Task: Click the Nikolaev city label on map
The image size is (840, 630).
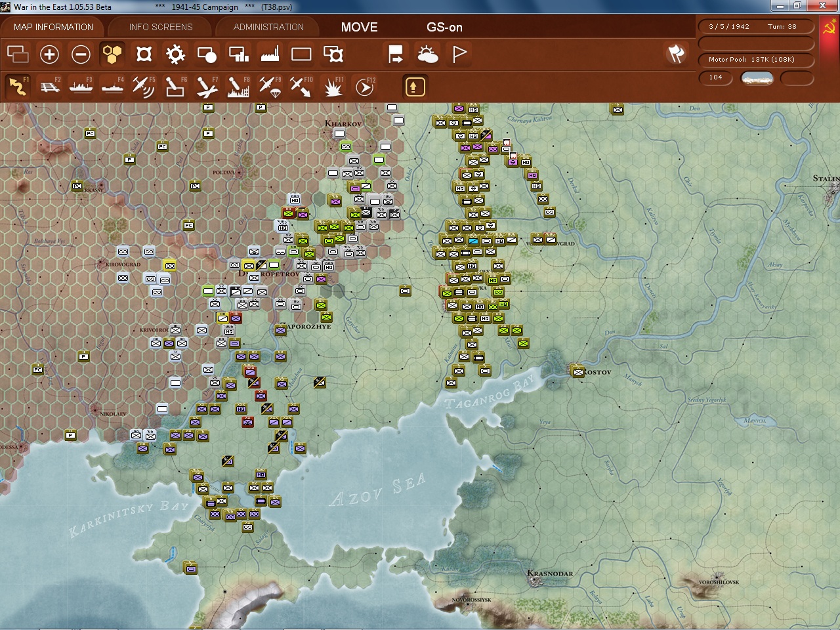Action: 112,414
